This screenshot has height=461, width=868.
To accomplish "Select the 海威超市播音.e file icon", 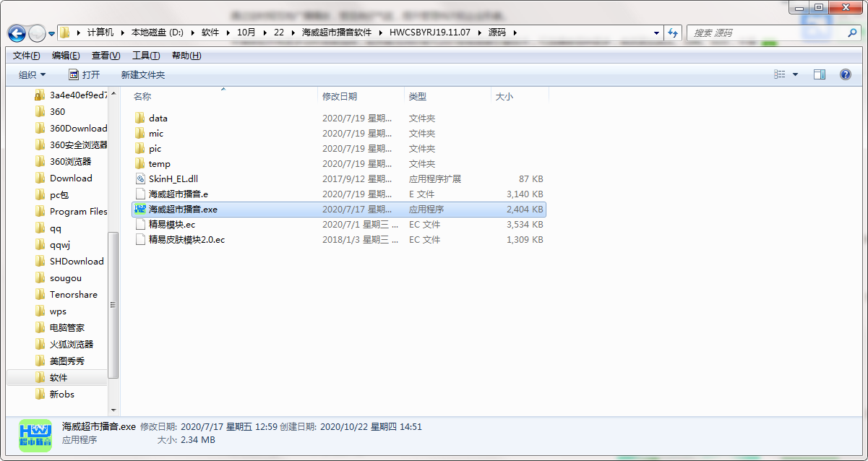I will (140, 194).
